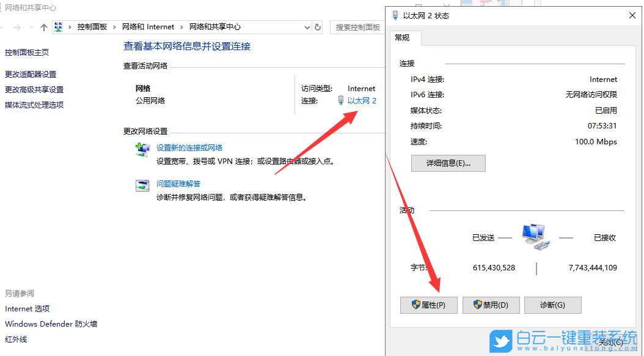Open 详细信息(E) in the status dialog
644x356 pixels.
448,163
